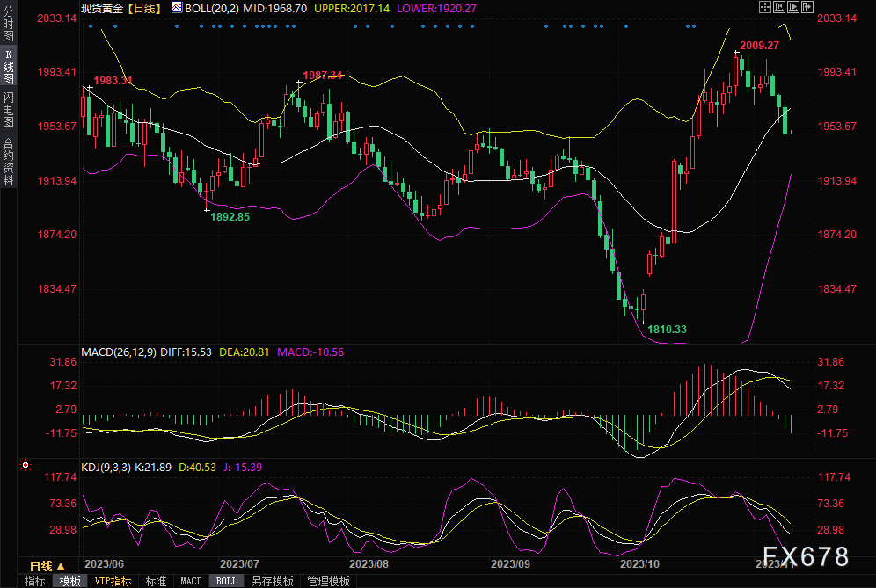Viewport: 876px width, 588px height.
Task: Click the chart playback icon in top toolbar
Action: point(795,7)
